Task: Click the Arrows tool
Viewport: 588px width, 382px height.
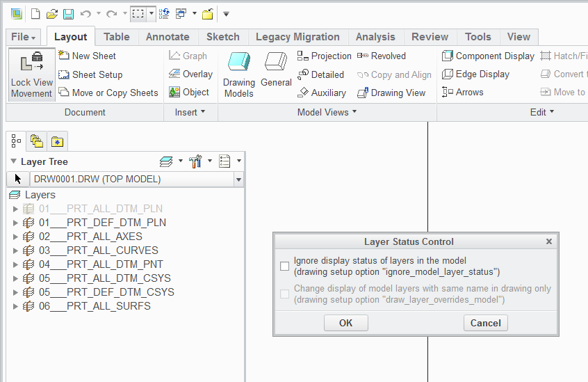Action: coord(462,92)
